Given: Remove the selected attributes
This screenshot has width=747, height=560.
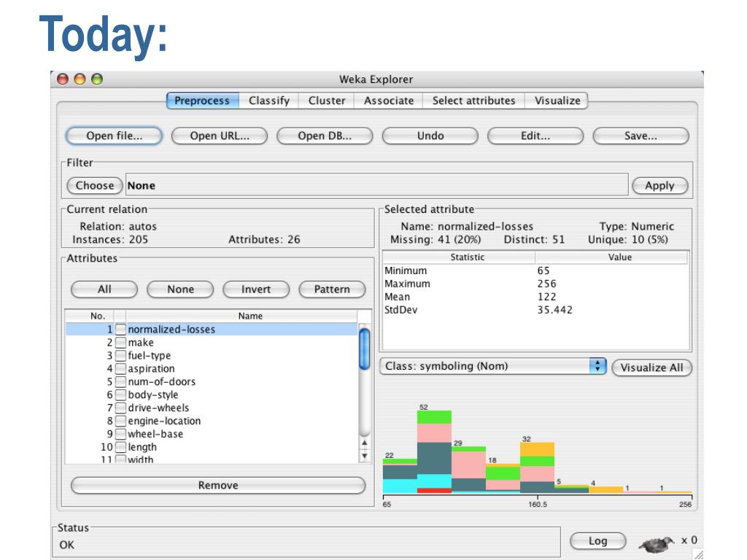Looking at the screenshot, I should [x=218, y=485].
